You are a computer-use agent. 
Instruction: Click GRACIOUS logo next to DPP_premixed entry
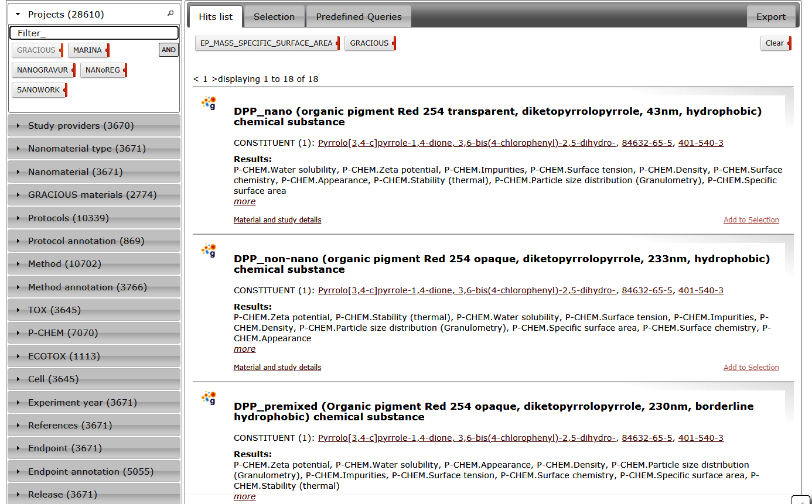(x=209, y=398)
